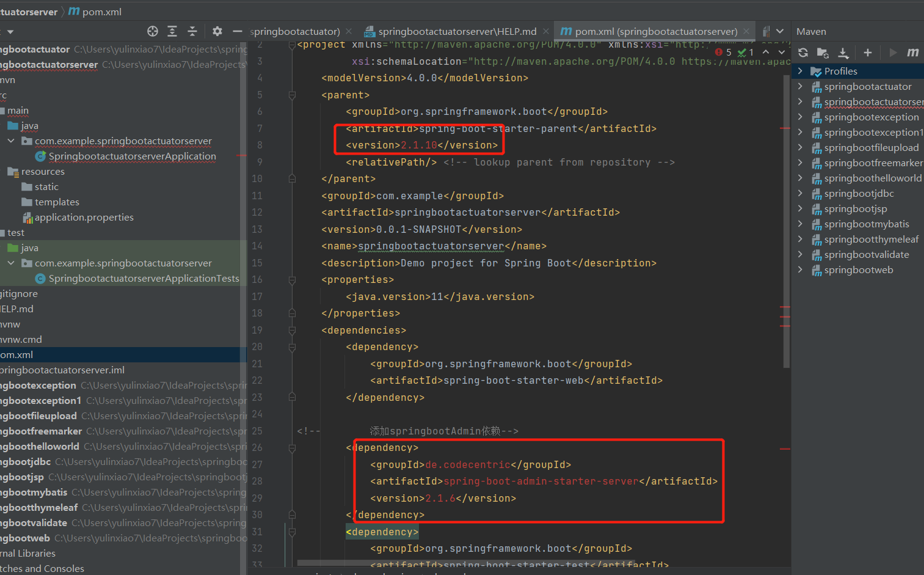Collapse main com.example.springbootactuatorserver package

[x=11, y=141]
